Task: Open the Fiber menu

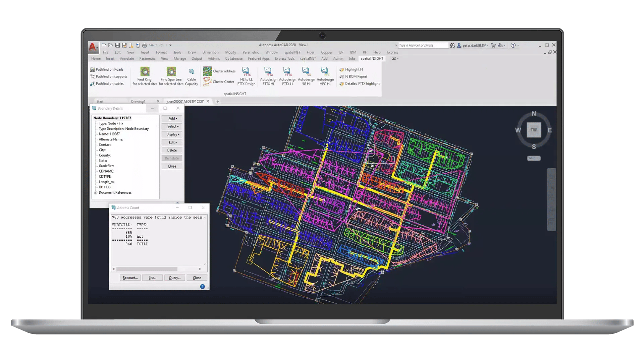Action: [311, 52]
